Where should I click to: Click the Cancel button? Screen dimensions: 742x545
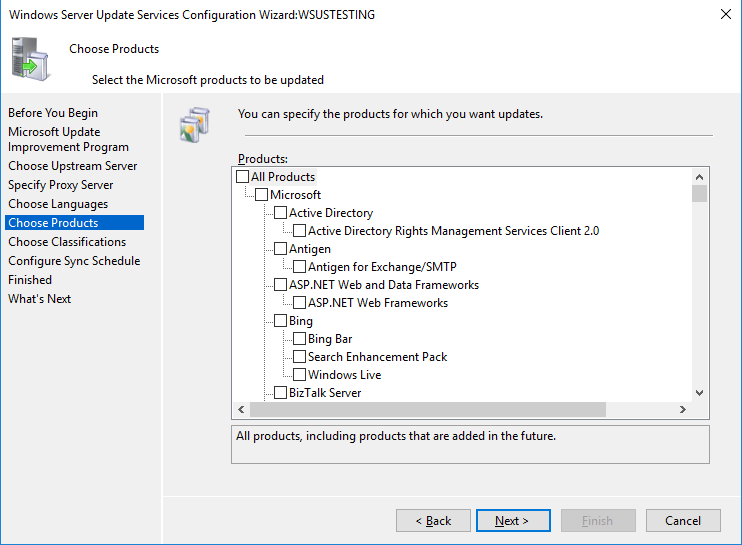(683, 520)
